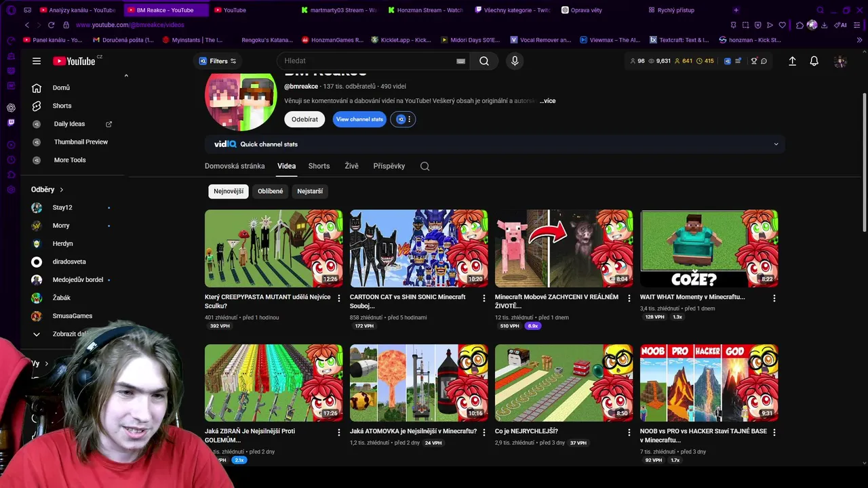Open a new browser tab with plus
This screenshot has height=488, width=868.
pos(736,10)
